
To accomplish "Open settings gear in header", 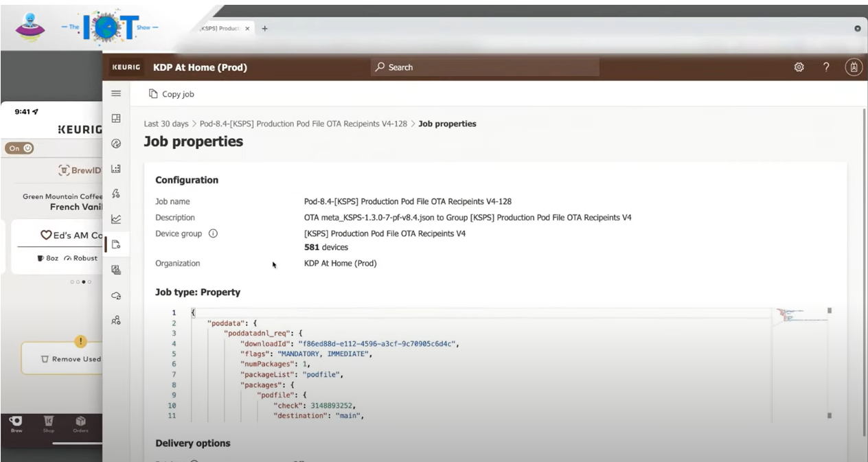I will (x=799, y=67).
